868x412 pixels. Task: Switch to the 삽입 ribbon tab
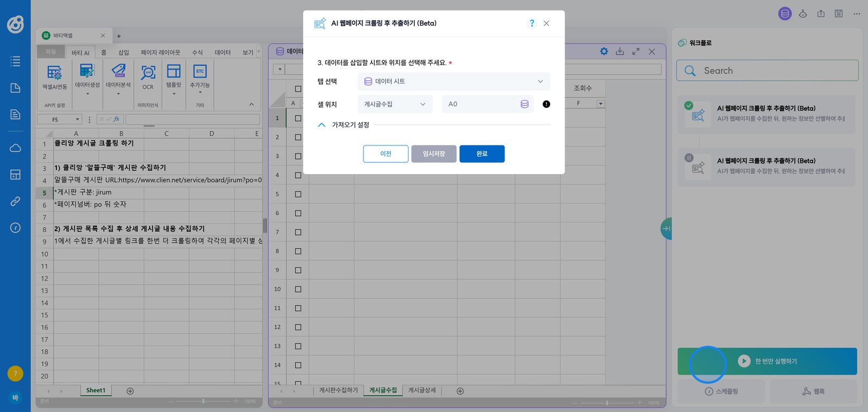click(x=124, y=52)
